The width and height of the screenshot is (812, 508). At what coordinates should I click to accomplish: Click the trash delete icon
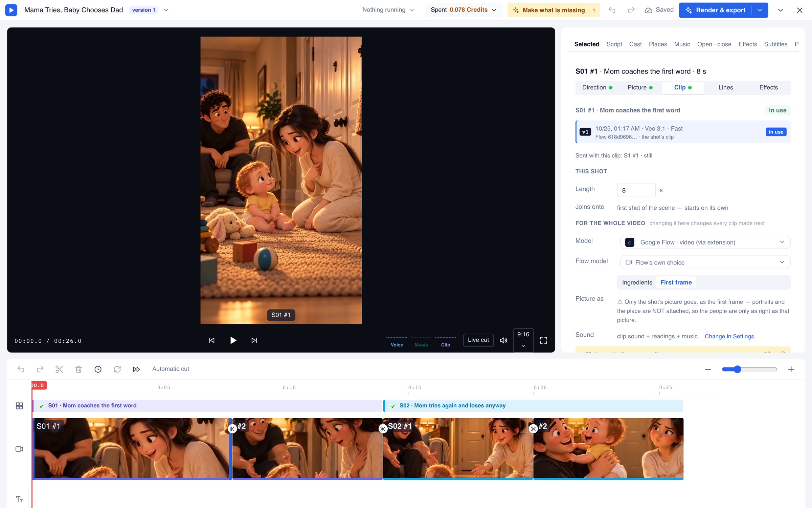(78, 369)
